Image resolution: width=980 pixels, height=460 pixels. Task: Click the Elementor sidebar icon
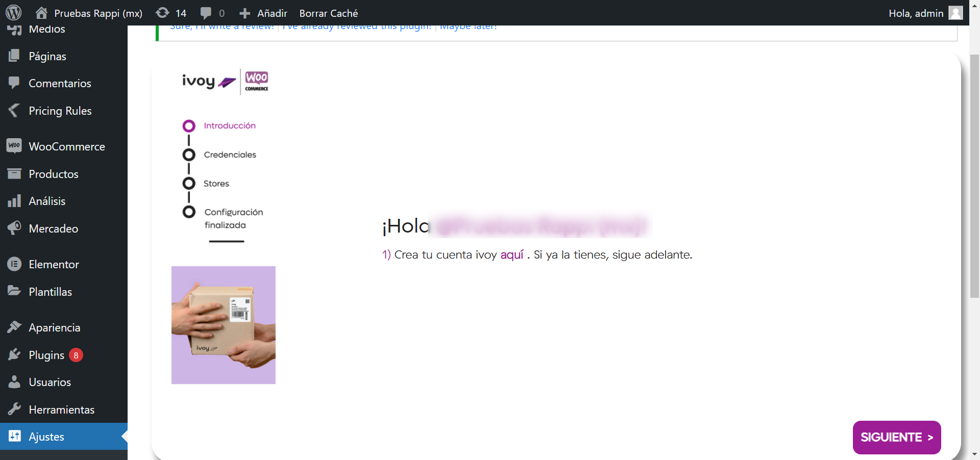coord(14,264)
